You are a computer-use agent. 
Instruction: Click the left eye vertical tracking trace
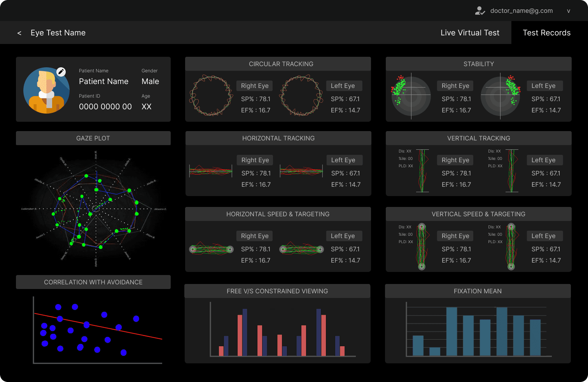[512, 171]
